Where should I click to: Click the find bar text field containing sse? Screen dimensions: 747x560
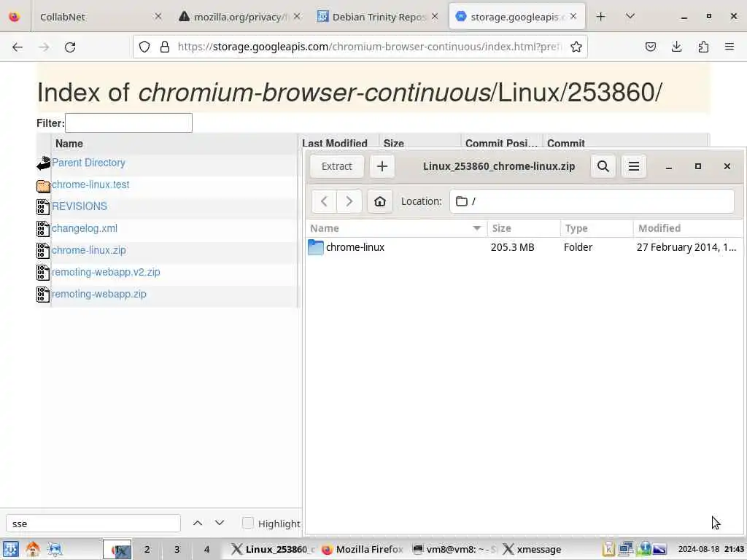tap(93, 524)
